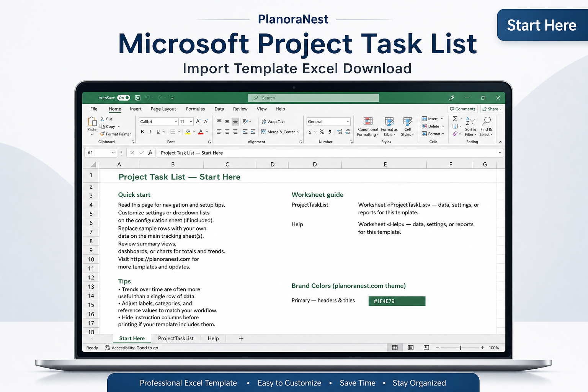Select the column B header
This screenshot has height=392, width=588.
coord(173,165)
